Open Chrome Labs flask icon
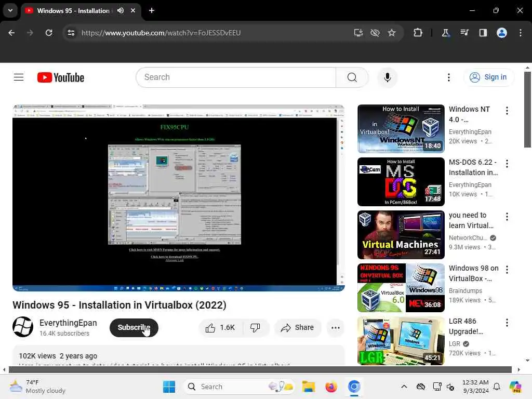This screenshot has width=532, height=399. (x=445, y=33)
